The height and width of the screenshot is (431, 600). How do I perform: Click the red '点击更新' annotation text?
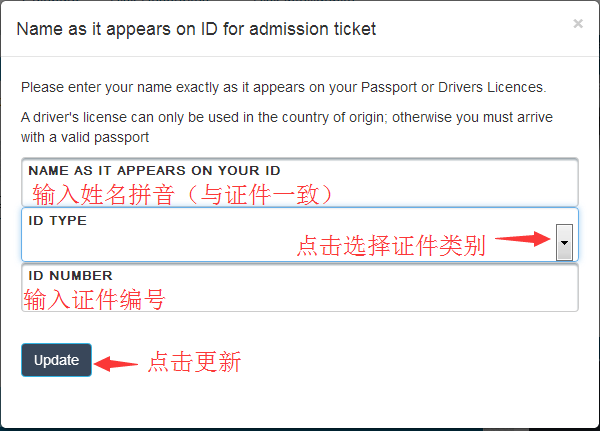click(195, 362)
